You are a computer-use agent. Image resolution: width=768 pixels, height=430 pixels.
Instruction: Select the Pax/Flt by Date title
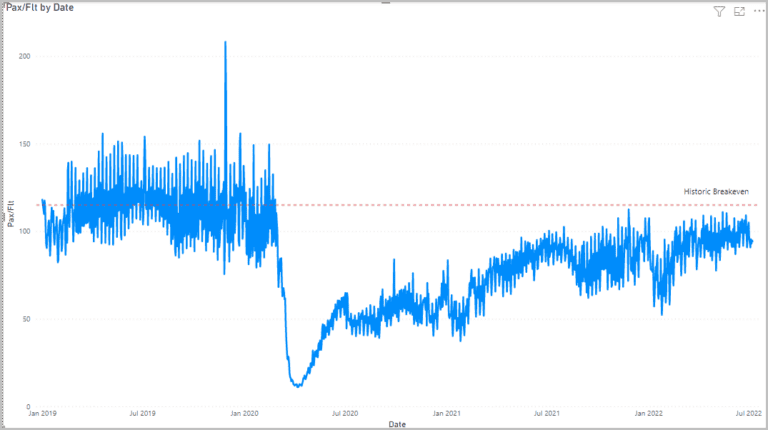tap(40, 8)
